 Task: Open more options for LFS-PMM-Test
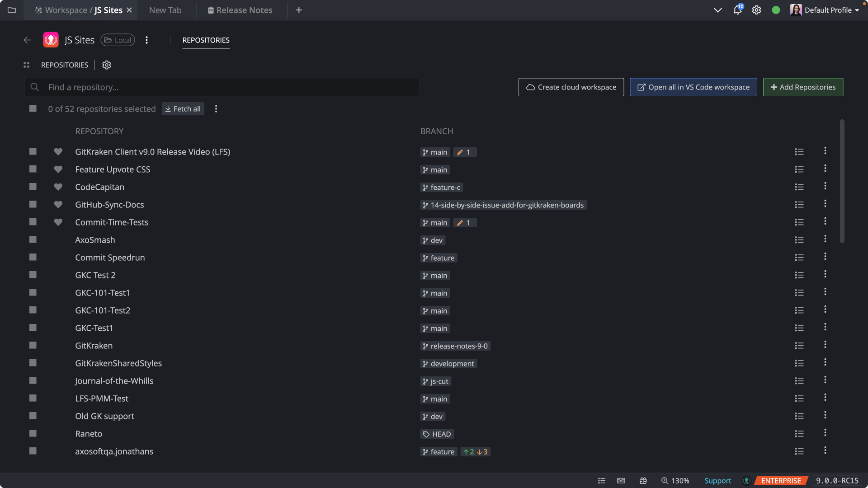pos(825,398)
